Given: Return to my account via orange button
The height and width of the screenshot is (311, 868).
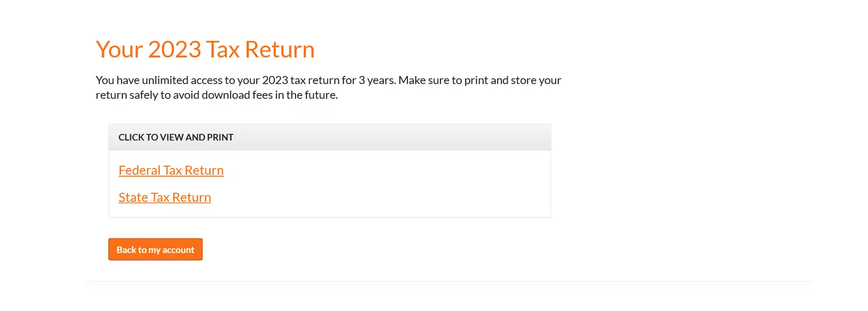Looking at the screenshot, I should (155, 250).
